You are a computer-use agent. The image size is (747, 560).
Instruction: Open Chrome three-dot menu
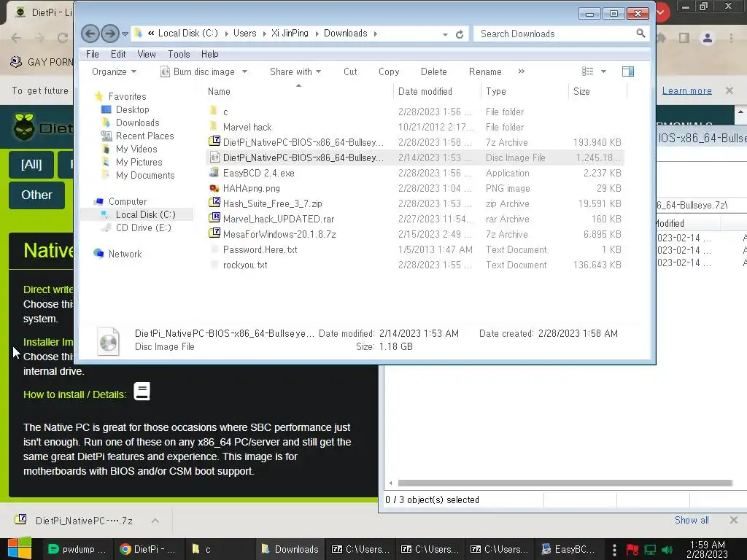[x=731, y=38]
